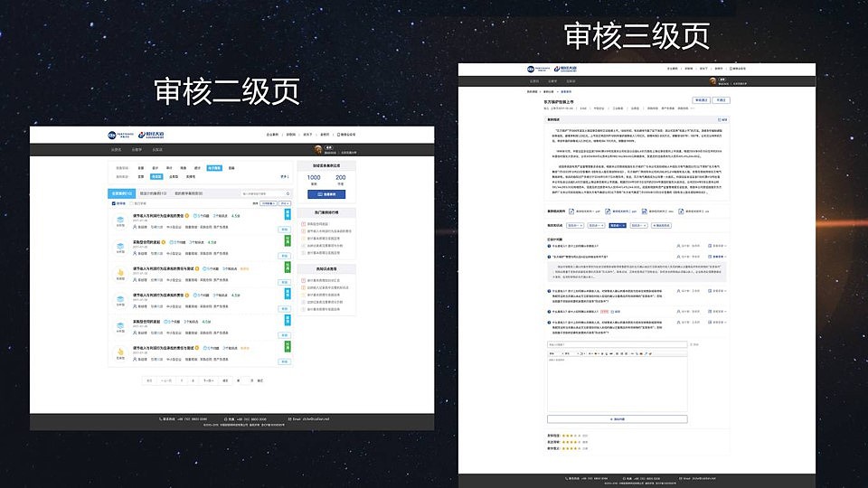Viewport: 868px width, 488px height.
Task: Open second attachment file icon on 审核三级页
Action: [x=608, y=211]
